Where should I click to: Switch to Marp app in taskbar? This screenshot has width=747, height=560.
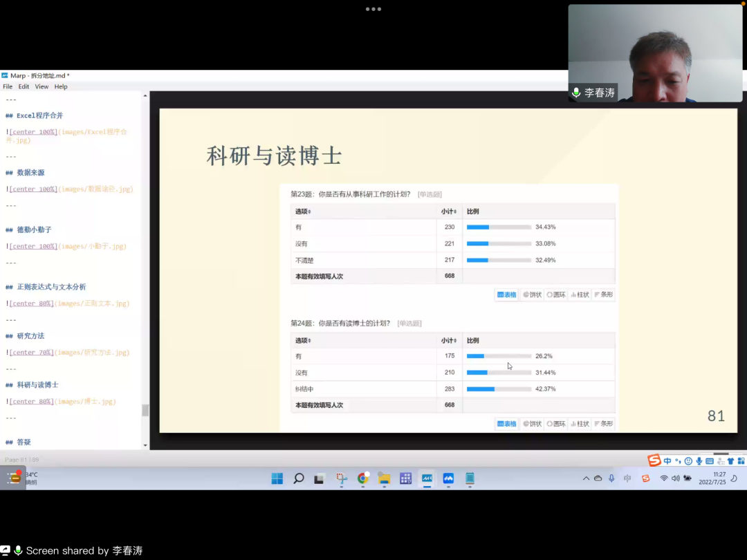pos(427,478)
